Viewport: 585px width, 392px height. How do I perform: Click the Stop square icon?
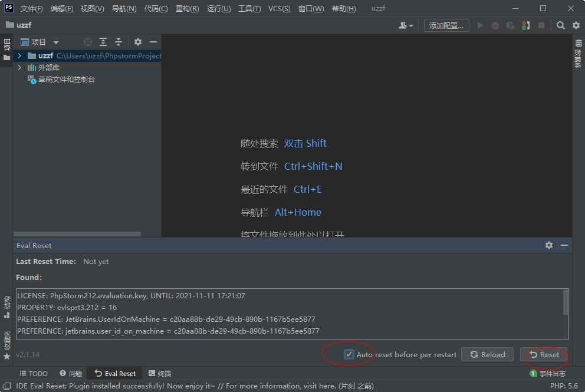[x=541, y=25]
